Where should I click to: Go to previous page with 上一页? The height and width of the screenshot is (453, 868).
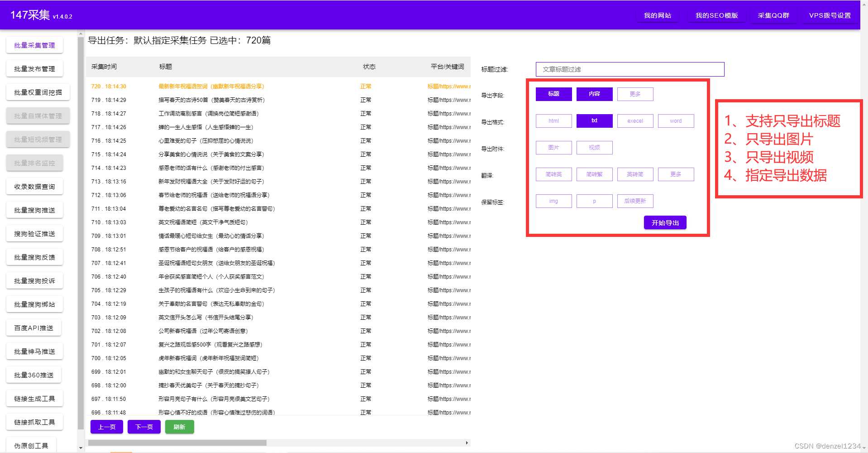[107, 427]
